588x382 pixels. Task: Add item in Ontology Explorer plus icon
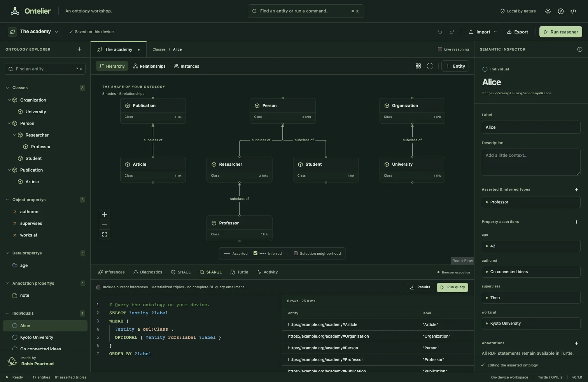click(x=79, y=49)
